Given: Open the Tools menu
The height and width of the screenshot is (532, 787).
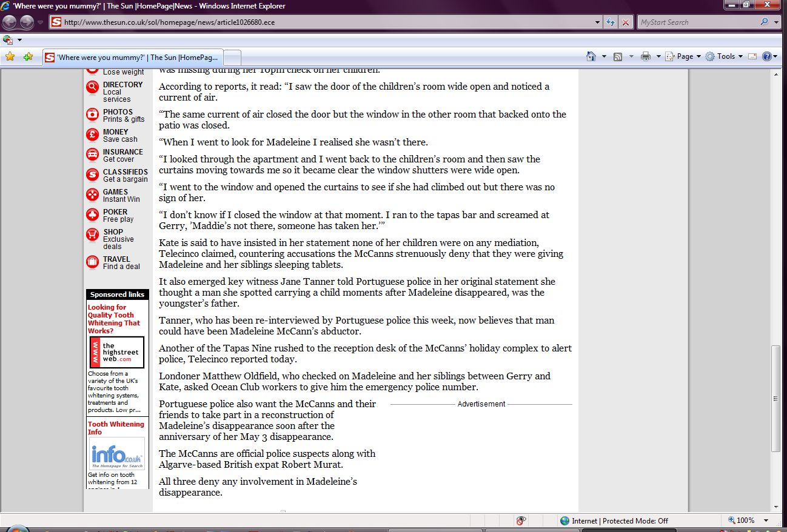Looking at the screenshot, I should pyautogui.click(x=725, y=56).
